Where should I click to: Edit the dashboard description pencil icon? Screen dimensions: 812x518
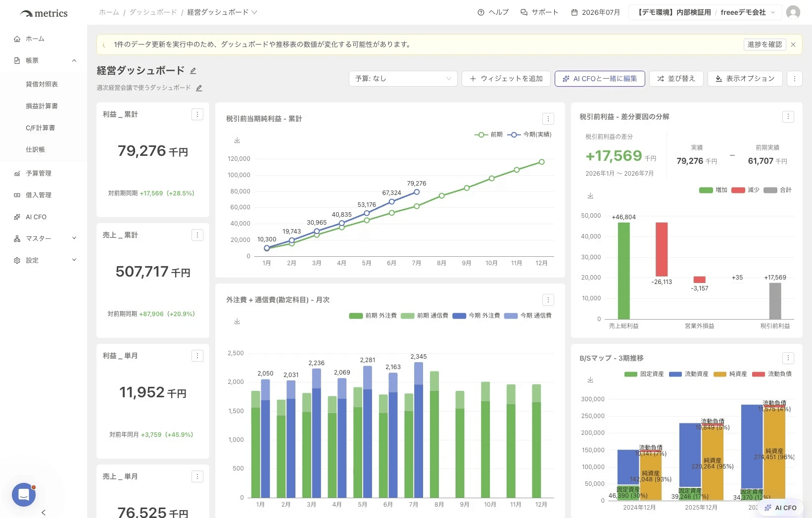click(199, 88)
